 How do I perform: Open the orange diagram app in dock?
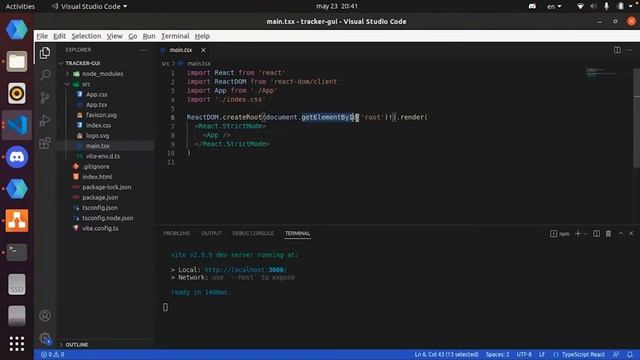pos(17,220)
